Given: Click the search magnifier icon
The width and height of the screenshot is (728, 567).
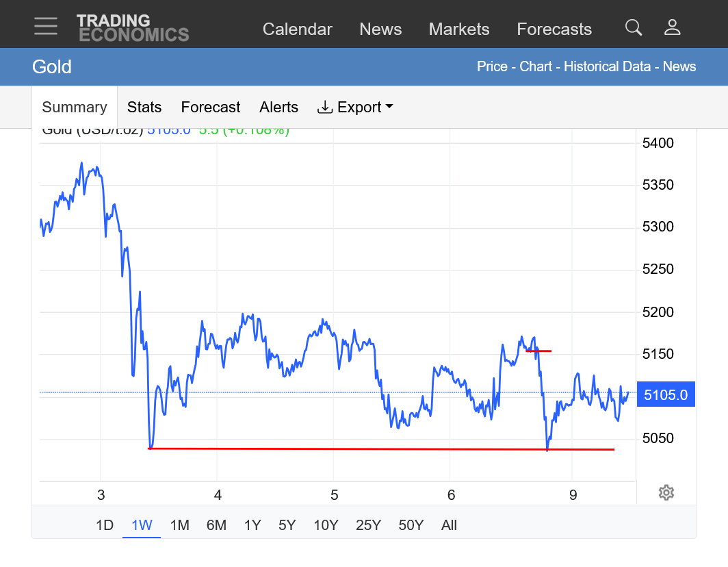Looking at the screenshot, I should tap(634, 27).
